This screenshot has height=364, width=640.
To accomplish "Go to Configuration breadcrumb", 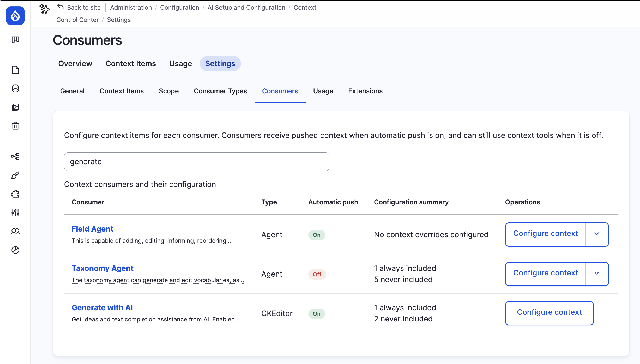I will tap(179, 7).
